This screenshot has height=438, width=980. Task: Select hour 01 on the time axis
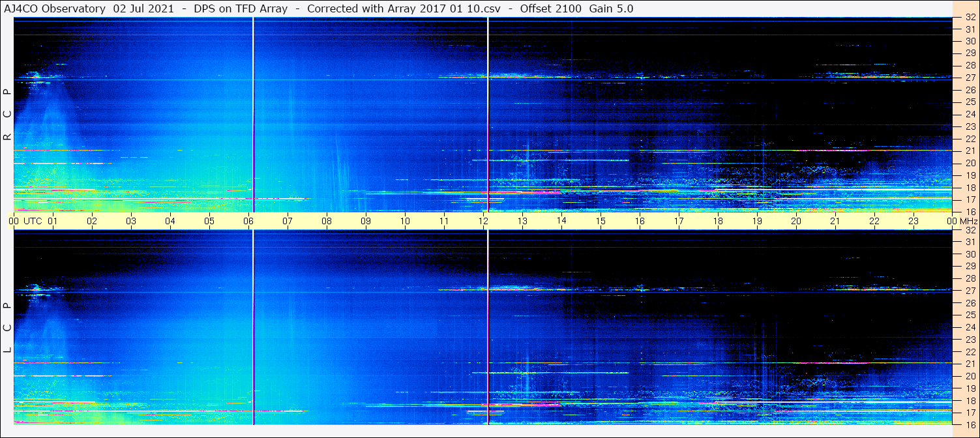pos(53,221)
